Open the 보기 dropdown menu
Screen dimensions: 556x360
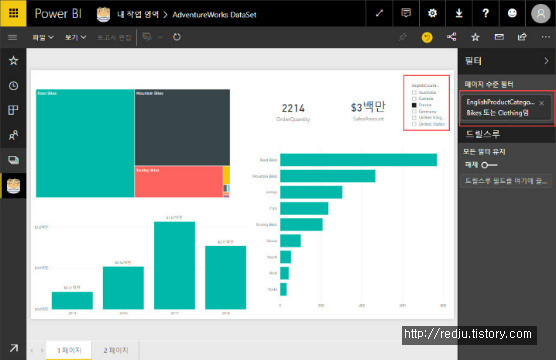pyautogui.click(x=75, y=37)
